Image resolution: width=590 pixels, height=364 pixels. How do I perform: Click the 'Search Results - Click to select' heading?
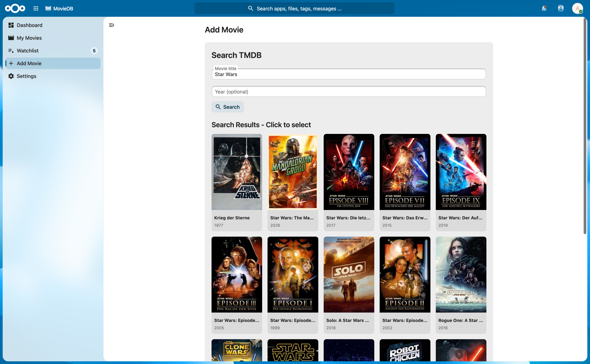[261, 125]
